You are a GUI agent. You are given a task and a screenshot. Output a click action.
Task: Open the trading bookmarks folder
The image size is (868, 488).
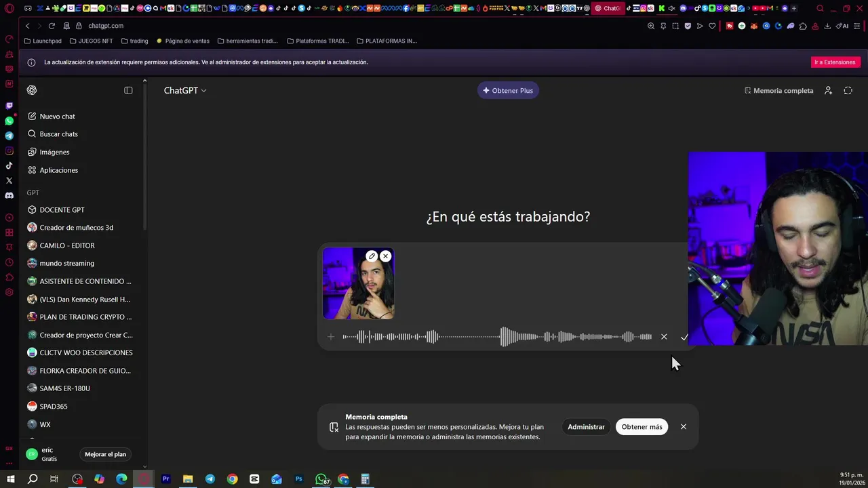(134, 41)
